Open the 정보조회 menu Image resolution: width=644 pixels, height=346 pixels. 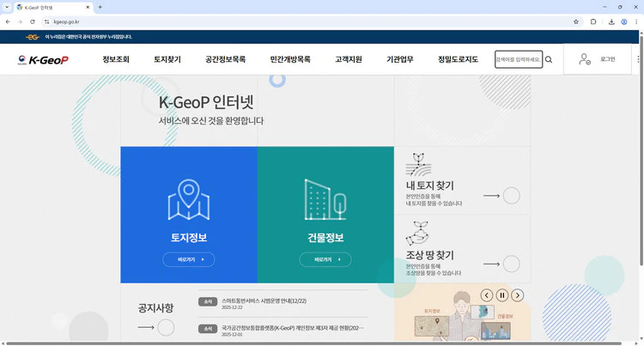pos(116,59)
